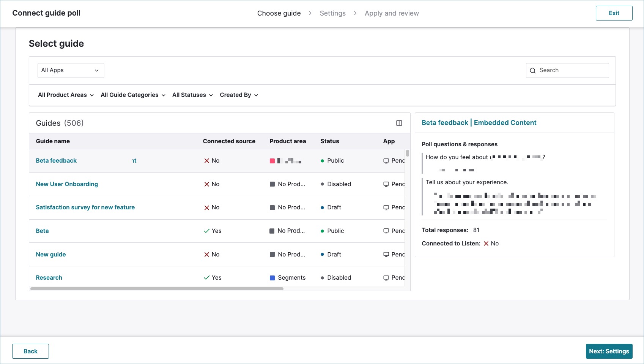Click the red X beside Connected to Listen
644x364 pixels.
pyautogui.click(x=486, y=244)
